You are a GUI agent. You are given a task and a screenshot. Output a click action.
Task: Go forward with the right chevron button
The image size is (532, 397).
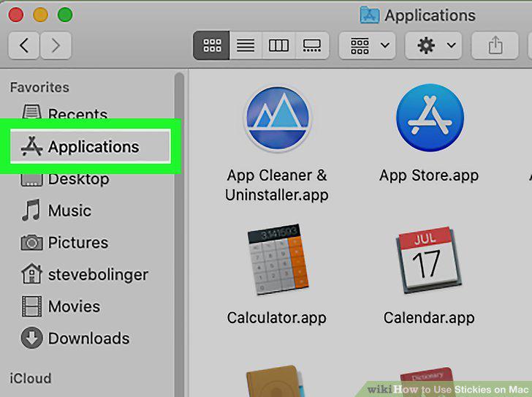pos(56,45)
